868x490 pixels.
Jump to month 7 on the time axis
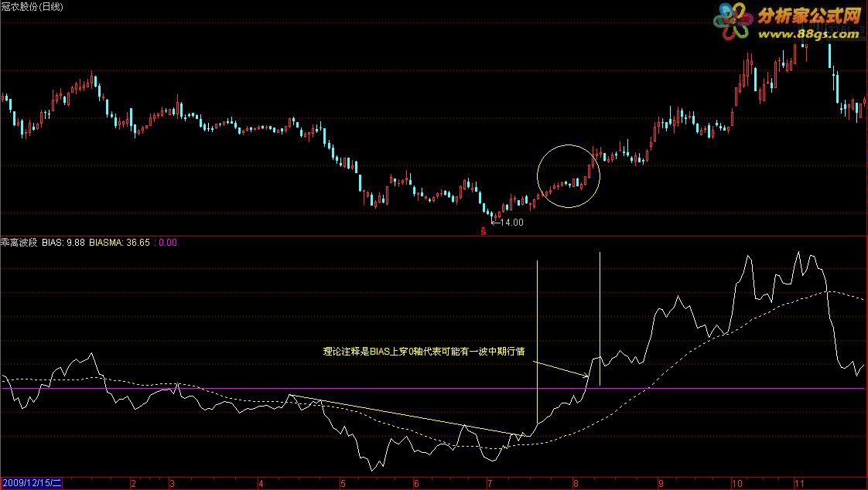[x=490, y=484]
